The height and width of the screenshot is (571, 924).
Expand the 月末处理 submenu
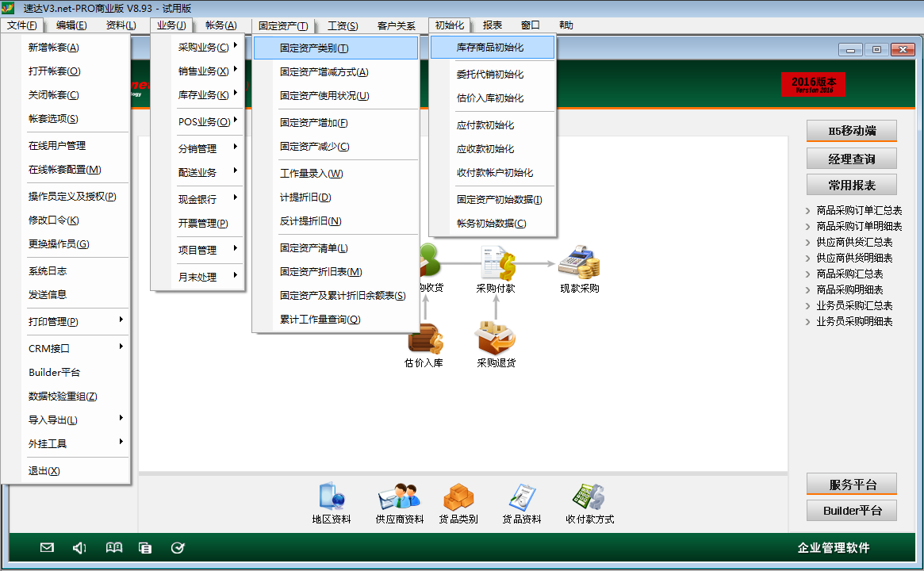tap(198, 277)
